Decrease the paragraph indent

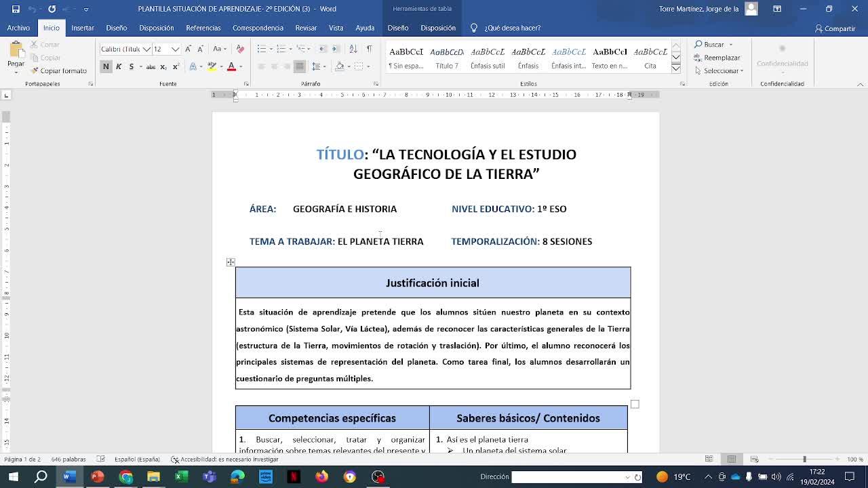323,49
